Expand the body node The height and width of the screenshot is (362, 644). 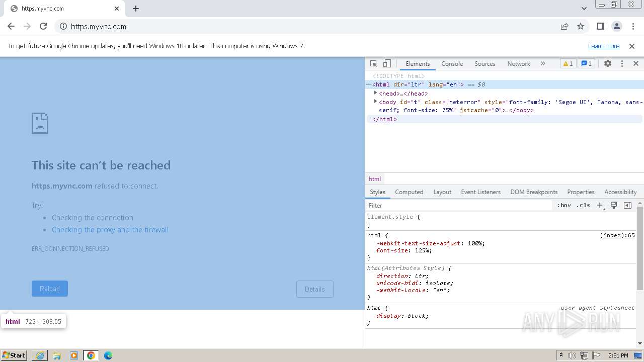click(x=375, y=102)
